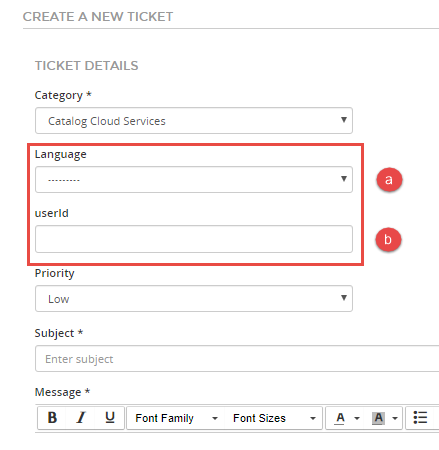Open the Font Sizes dropdown
Viewport: 439px width, 450px height.
point(274,418)
